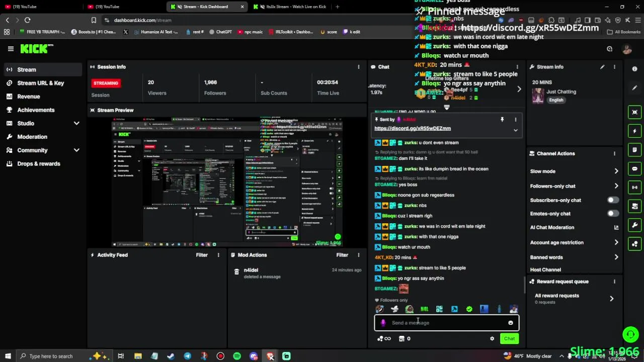Switch to first YouTube browser tab
644x362 pixels.
point(42,7)
